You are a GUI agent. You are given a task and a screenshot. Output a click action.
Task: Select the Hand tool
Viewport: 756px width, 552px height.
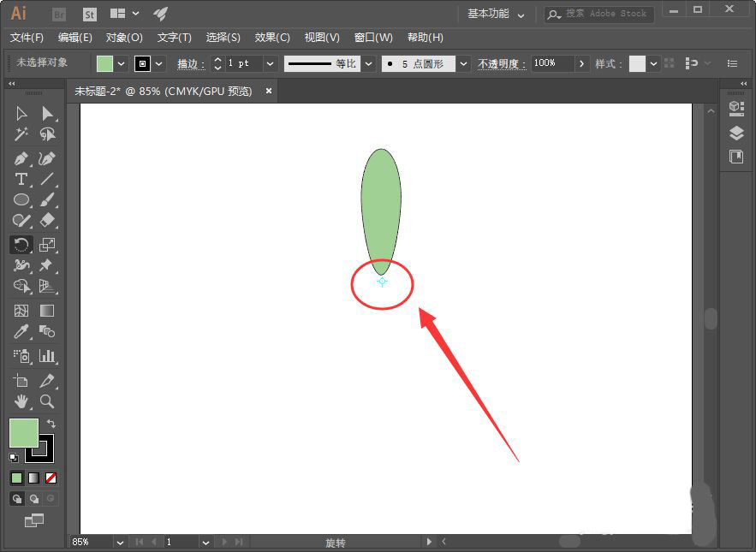click(21, 401)
